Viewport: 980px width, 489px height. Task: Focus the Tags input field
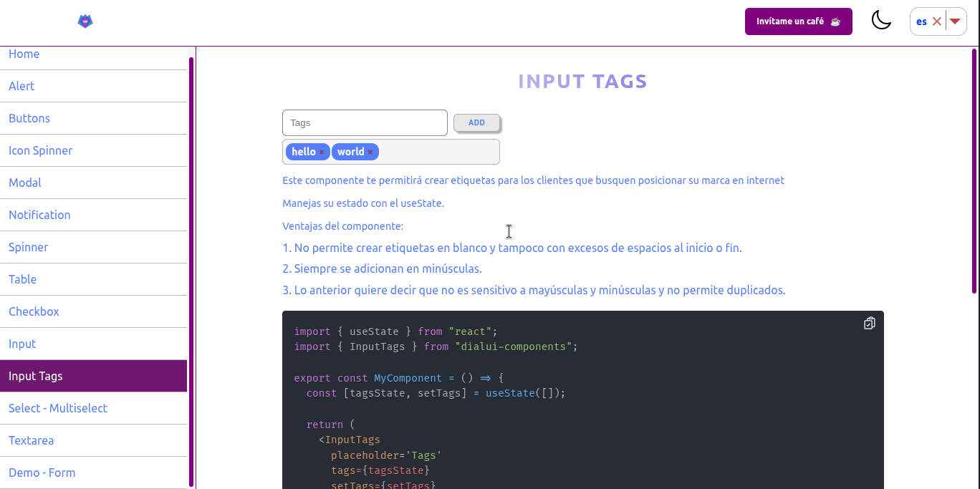point(365,123)
